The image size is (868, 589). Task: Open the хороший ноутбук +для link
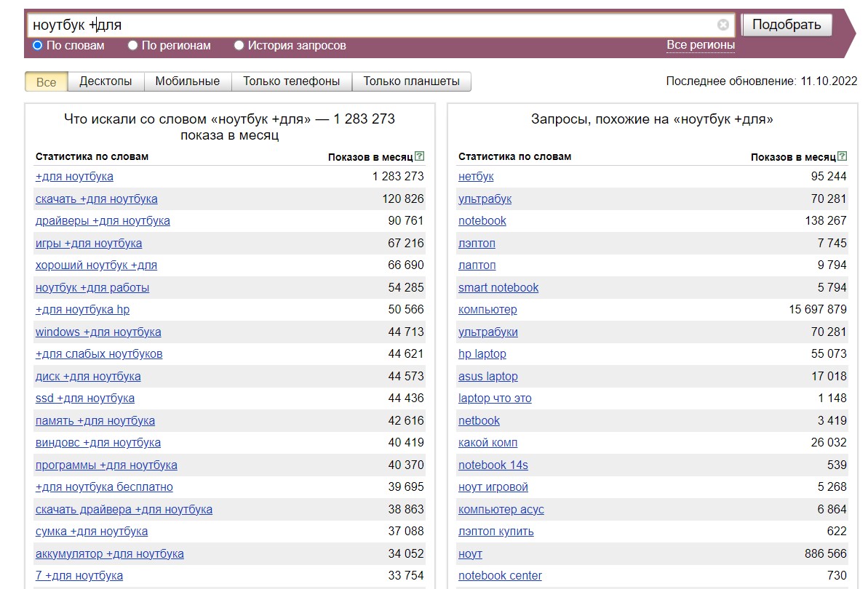pos(96,265)
